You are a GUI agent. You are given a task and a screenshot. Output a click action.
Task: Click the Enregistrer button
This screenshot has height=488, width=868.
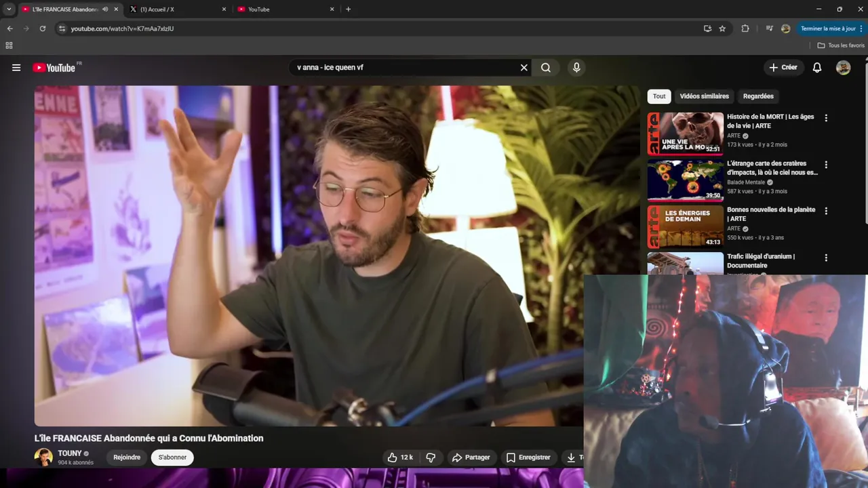[528, 457]
